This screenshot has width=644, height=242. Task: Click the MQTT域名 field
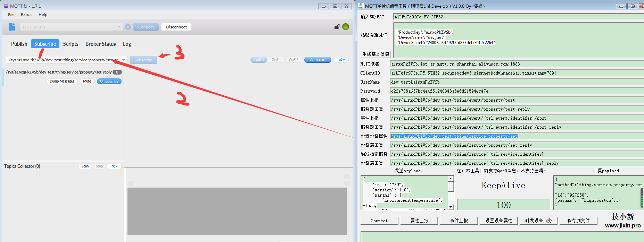pyautogui.click(x=517, y=64)
